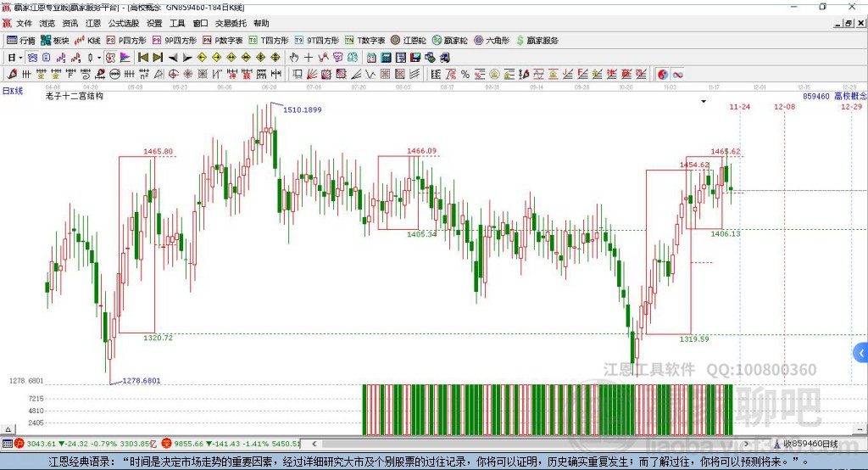
Task: Select the red pencil drawing tool
Action: (x=12, y=75)
